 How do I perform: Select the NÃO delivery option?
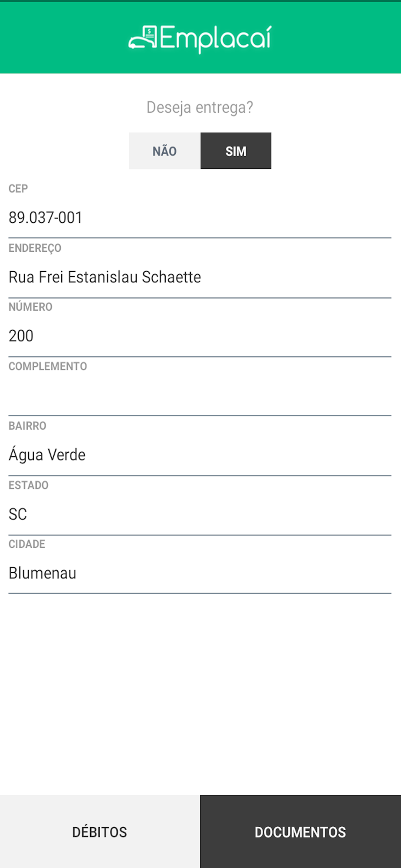[x=164, y=151]
